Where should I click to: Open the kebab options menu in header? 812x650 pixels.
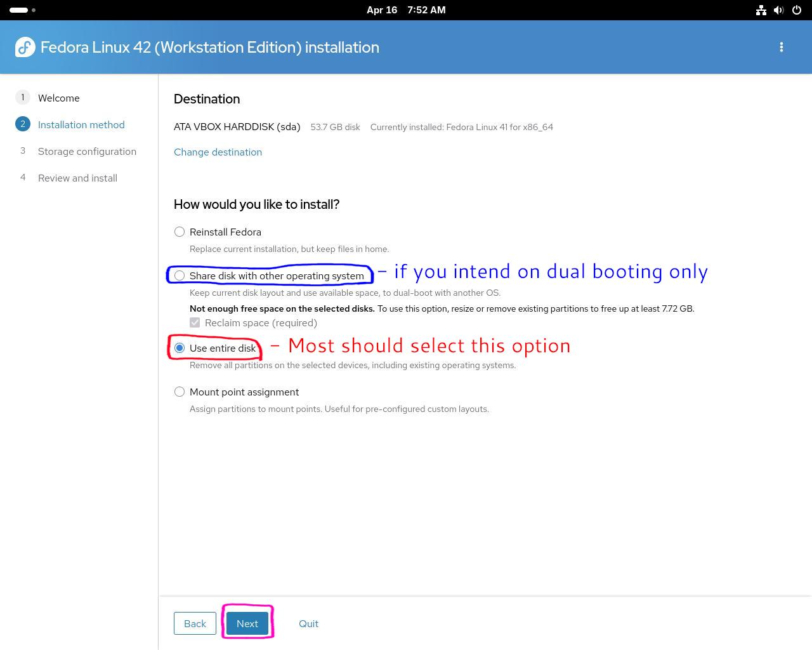click(782, 47)
